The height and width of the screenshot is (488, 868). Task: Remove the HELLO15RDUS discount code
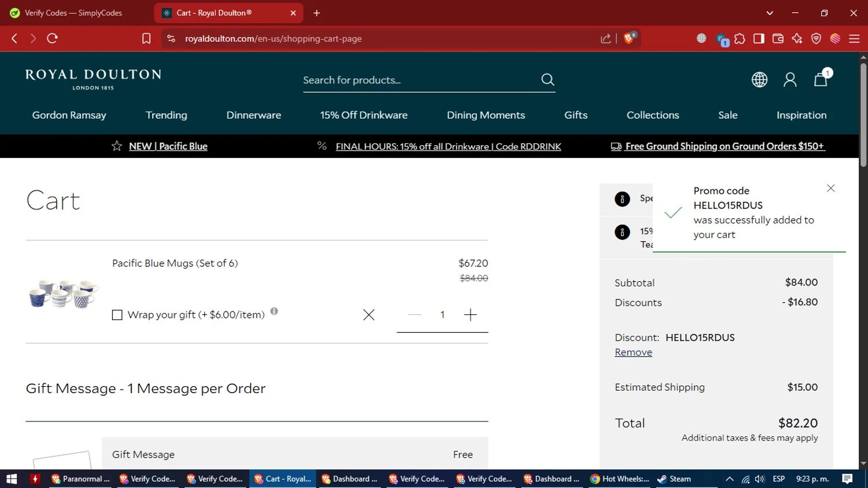[633, 352]
